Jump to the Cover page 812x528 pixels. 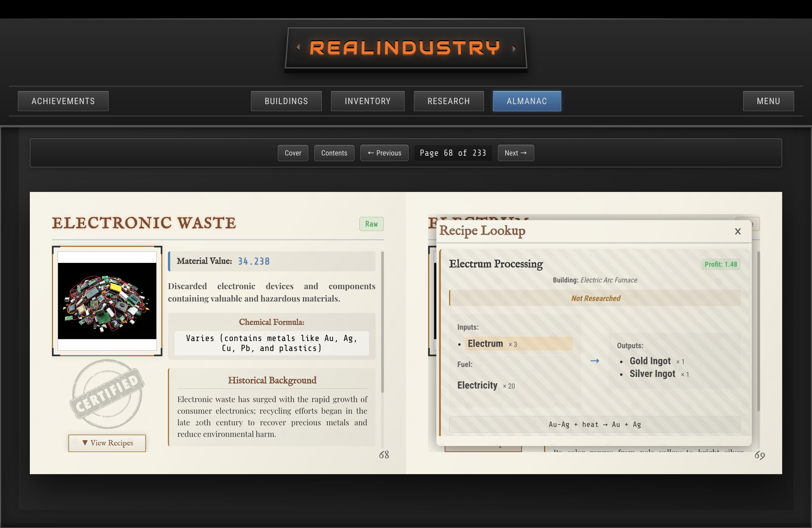pos(293,153)
